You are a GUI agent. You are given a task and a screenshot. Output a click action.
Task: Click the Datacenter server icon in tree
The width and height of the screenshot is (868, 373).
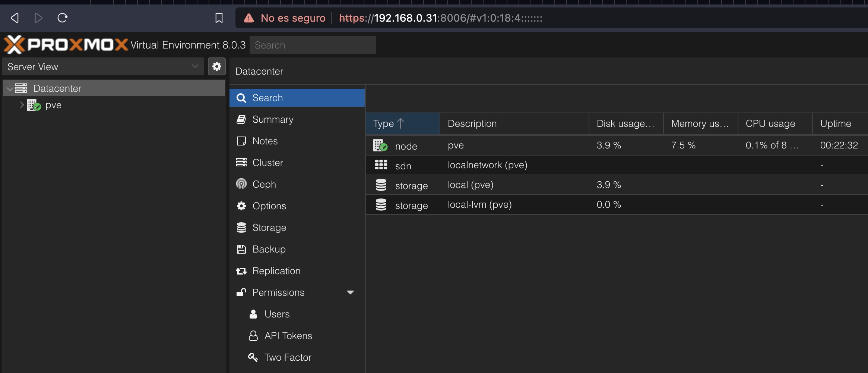[21, 88]
